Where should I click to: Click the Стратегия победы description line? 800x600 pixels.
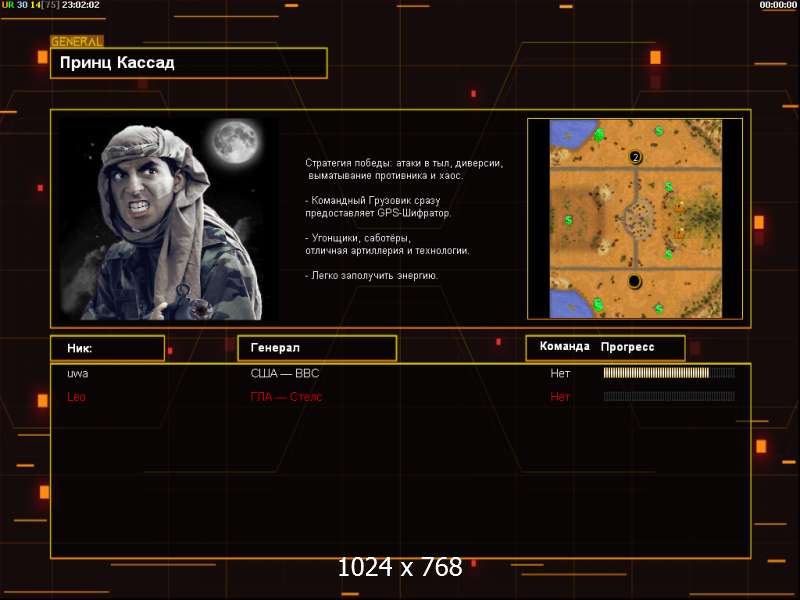click(x=404, y=169)
